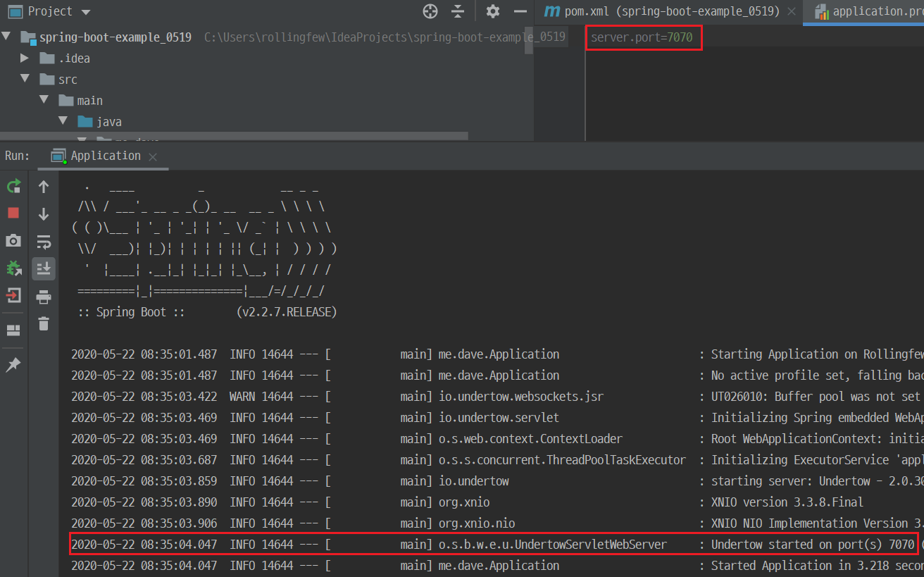Image resolution: width=924 pixels, height=577 pixels.
Task: Click the green bug debugger icon
Action: pyautogui.click(x=13, y=268)
